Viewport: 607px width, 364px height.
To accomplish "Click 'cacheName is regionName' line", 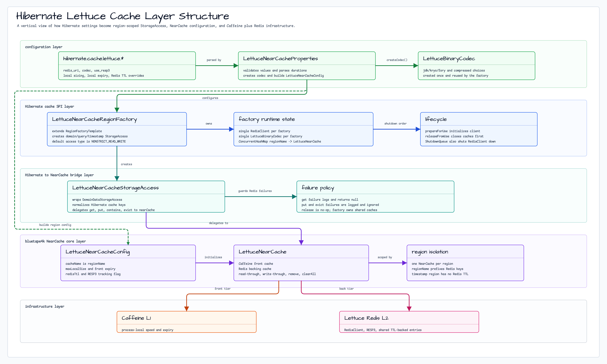I will pyautogui.click(x=85, y=264).
